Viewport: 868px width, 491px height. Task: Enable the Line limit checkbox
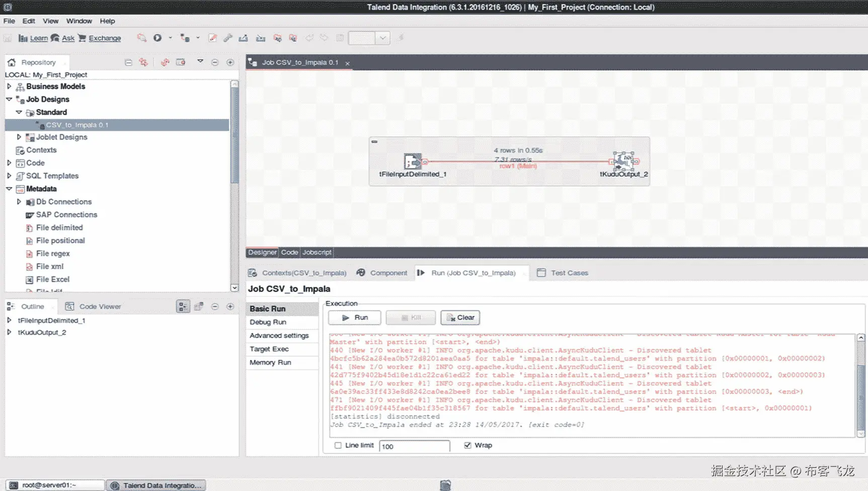(338, 445)
